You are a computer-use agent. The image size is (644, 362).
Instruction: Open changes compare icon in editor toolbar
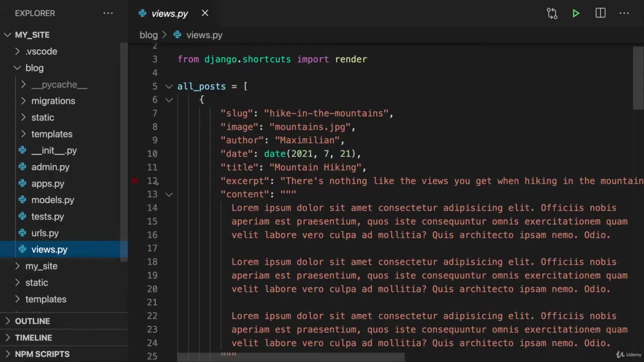(552, 14)
